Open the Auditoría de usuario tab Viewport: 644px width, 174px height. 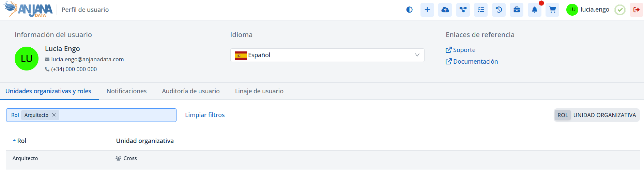click(190, 91)
